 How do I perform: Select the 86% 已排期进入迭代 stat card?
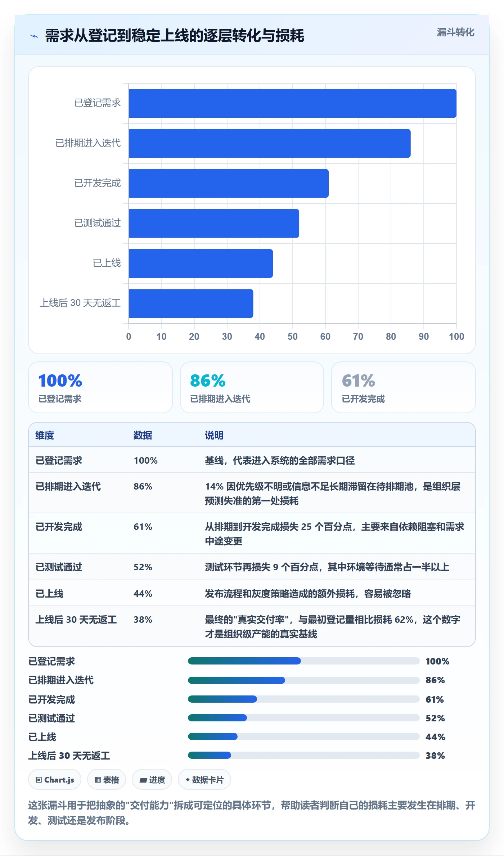(x=252, y=387)
